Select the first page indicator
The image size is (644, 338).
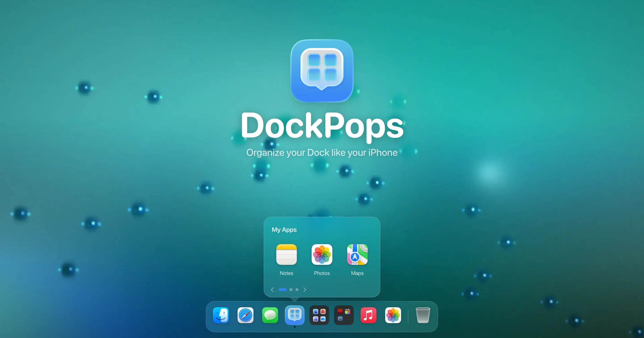pyautogui.click(x=282, y=289)
